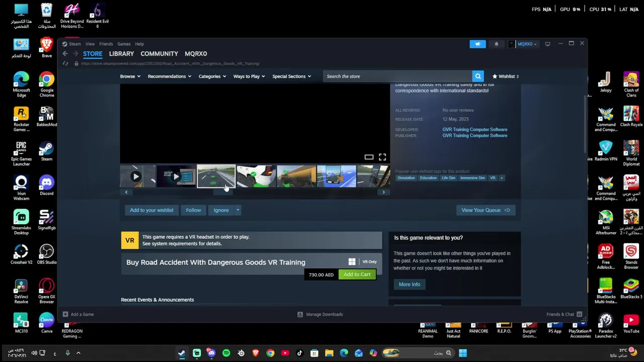Open the Friends menu

(106, 44)
